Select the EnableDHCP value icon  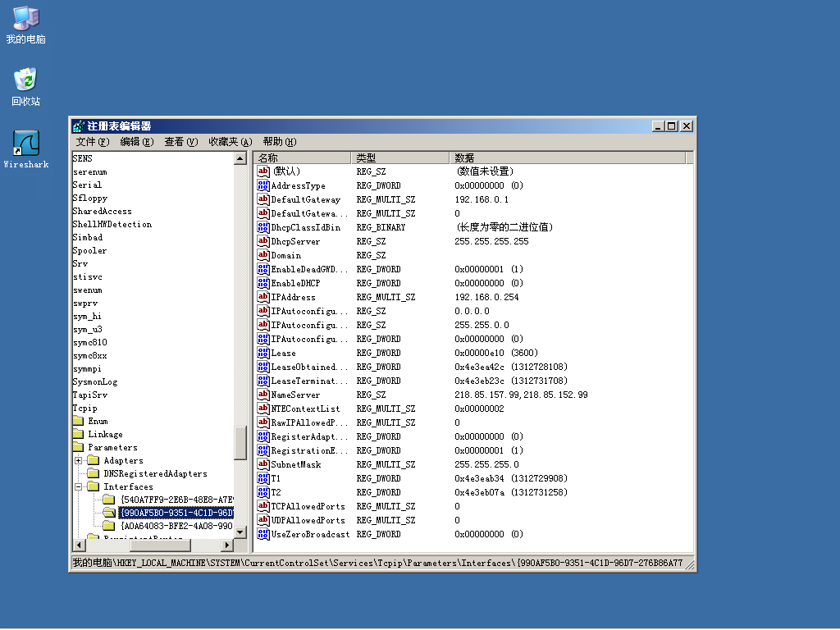(263, 283)
